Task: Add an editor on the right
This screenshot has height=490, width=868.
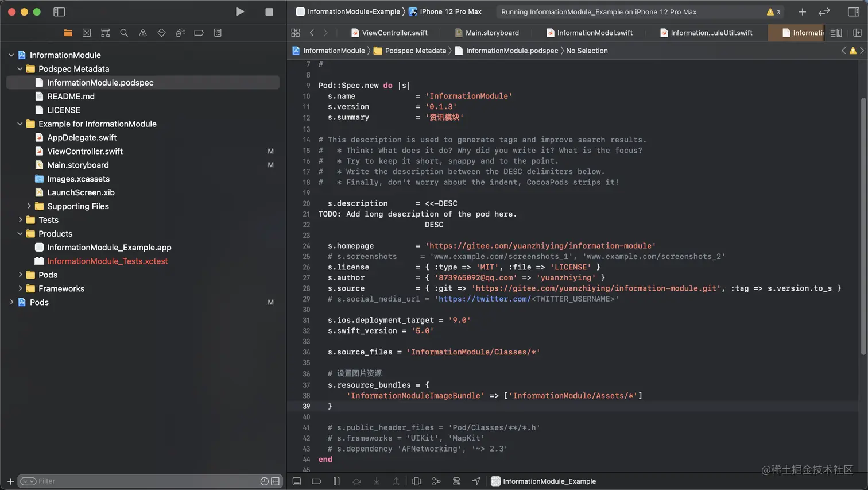Action: click(857, 33)
